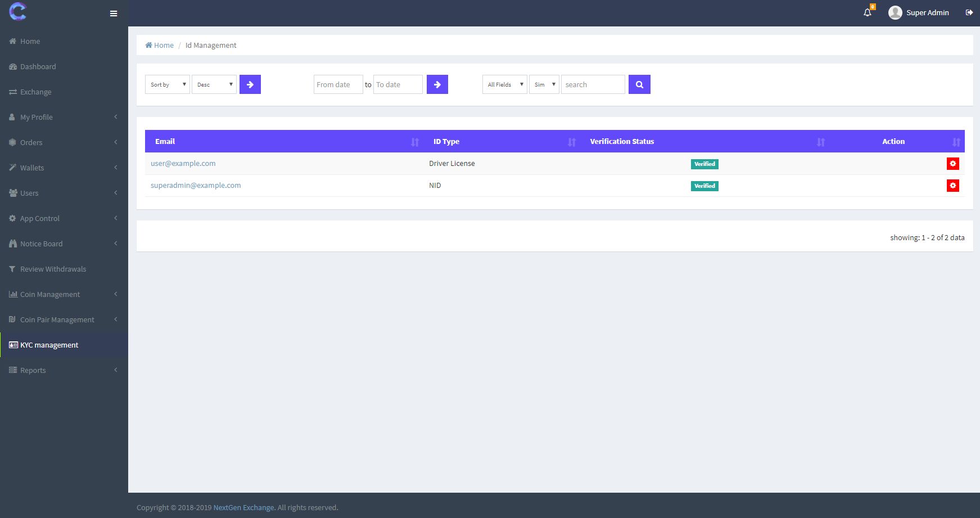Open the Notice Board menu item
Image resolution: width=980 pixels, height=518 pixels.
click(64, 244)
